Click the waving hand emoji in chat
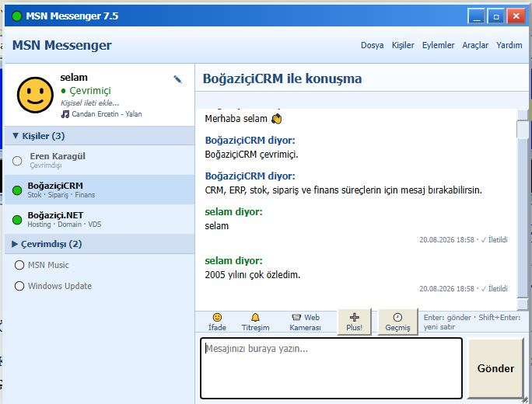 click(x=277, y=119)
